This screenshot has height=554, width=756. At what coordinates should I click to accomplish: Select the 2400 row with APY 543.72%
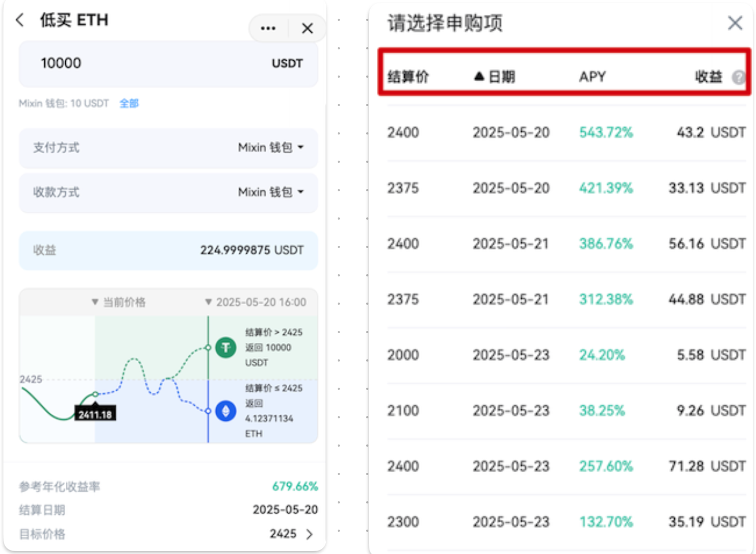tap(566, 133)
